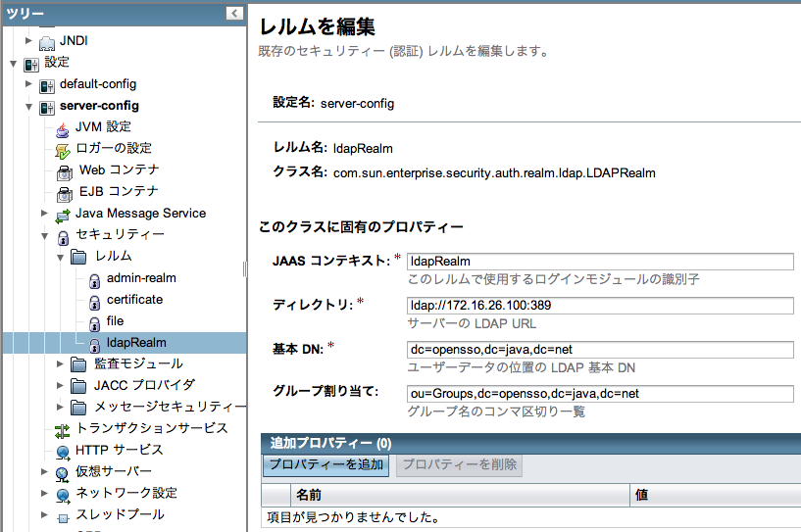Click the admin-realm lock icon
Image resolution: width=801 pixels, height=532 pixels.
click(94, 279)
